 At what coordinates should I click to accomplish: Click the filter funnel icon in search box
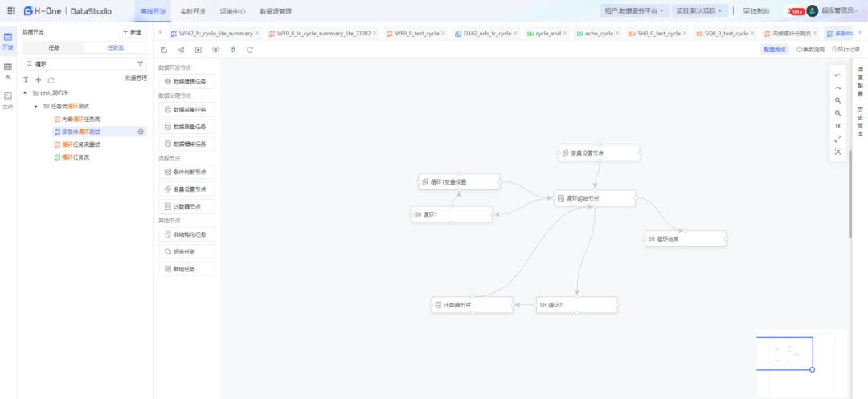coord(141,63)
